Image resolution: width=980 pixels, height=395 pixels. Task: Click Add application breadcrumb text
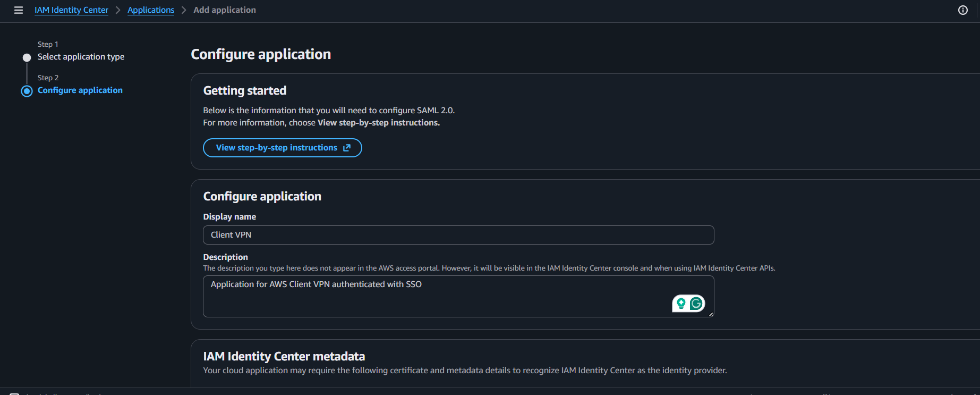point(225,10)
